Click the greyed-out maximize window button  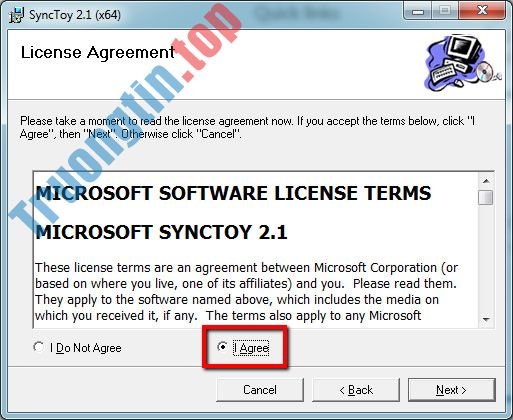pyautogui.click(x=445, y=11)
